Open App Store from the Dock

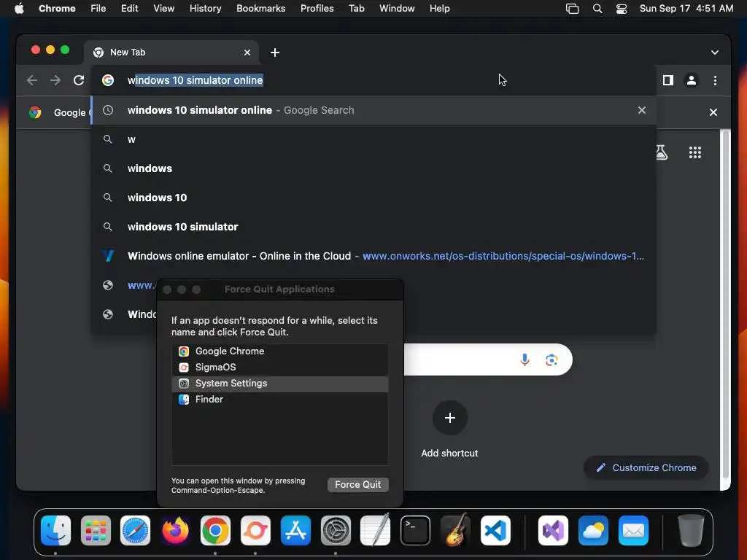(295, 530)
